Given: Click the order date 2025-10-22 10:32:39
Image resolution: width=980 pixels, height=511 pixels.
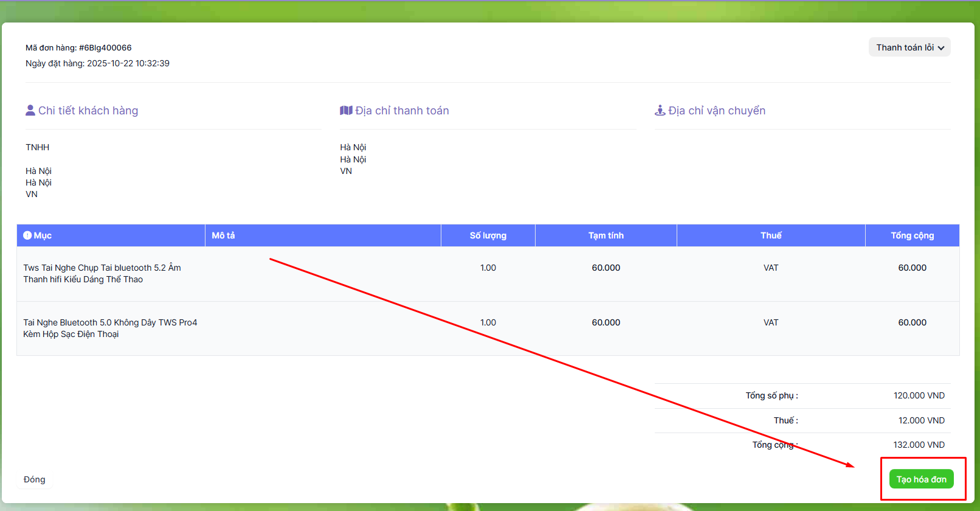Looking at the screenshot, I should 128,63.
